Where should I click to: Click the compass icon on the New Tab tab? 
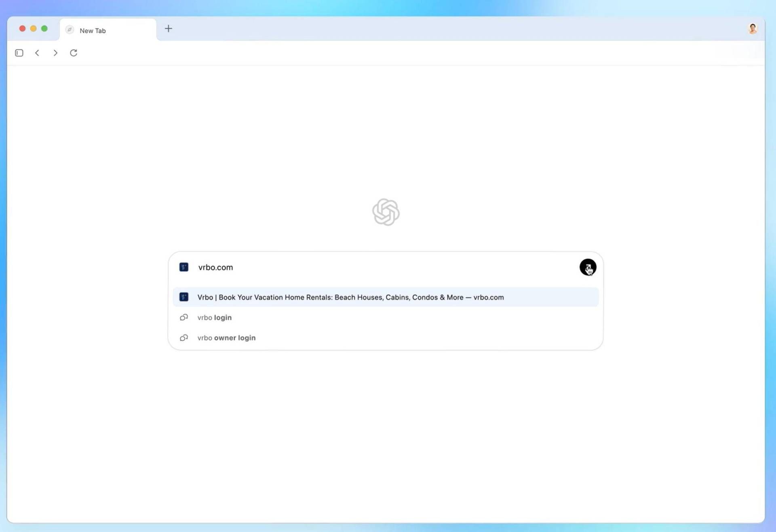[69, 30]
